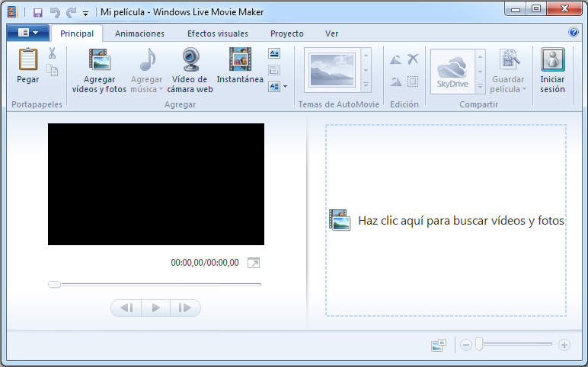588x367 pixels.
Task: Switch to the Animaciones tab
Action: point(139,34)
